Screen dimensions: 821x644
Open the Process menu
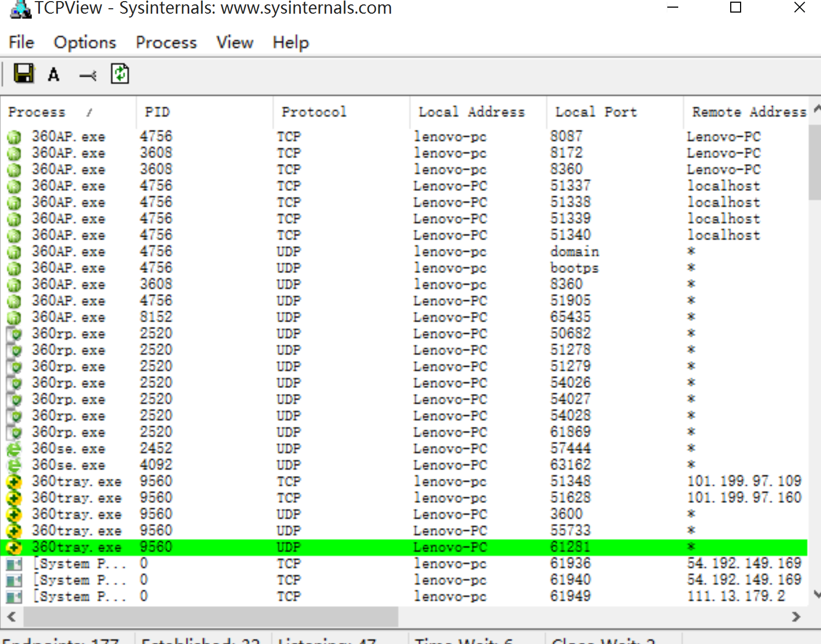tap(166, 43)
